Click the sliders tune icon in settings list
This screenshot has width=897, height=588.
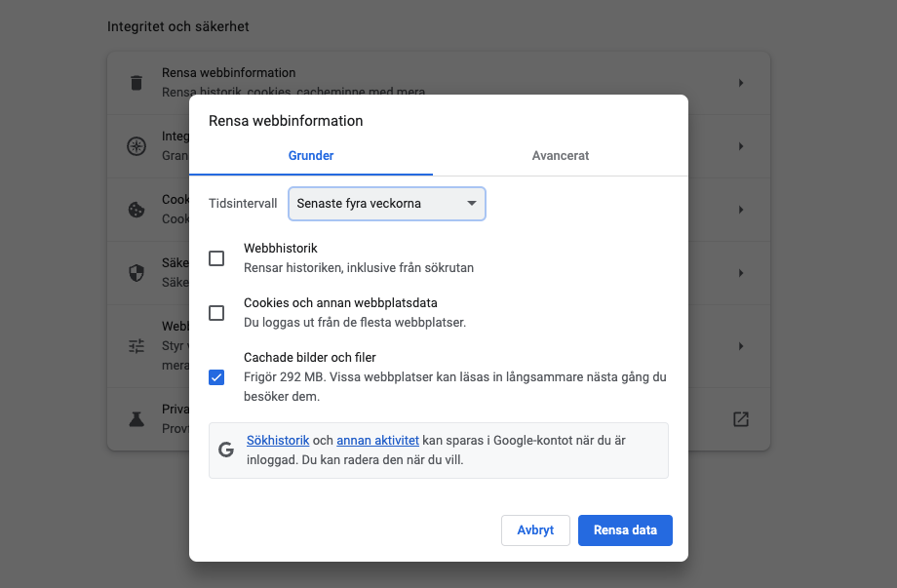click(136, 346)
